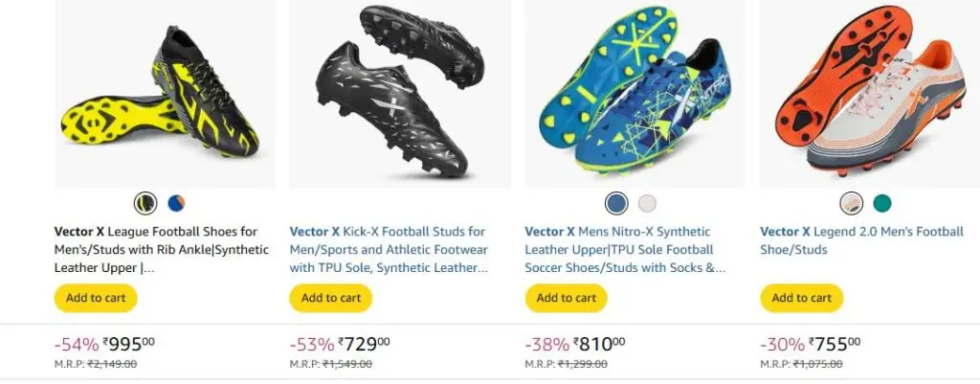The width and height of the screenshot is (980, 384).
Task: Add Nitro-X Soccer Shoes to cart
Action: [567, 298]
